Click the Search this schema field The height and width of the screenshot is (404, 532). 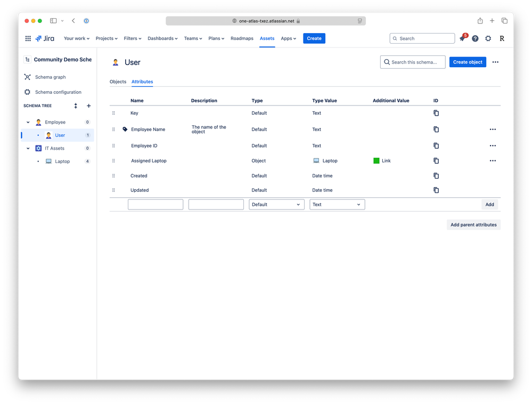click(x=413, y=62)
